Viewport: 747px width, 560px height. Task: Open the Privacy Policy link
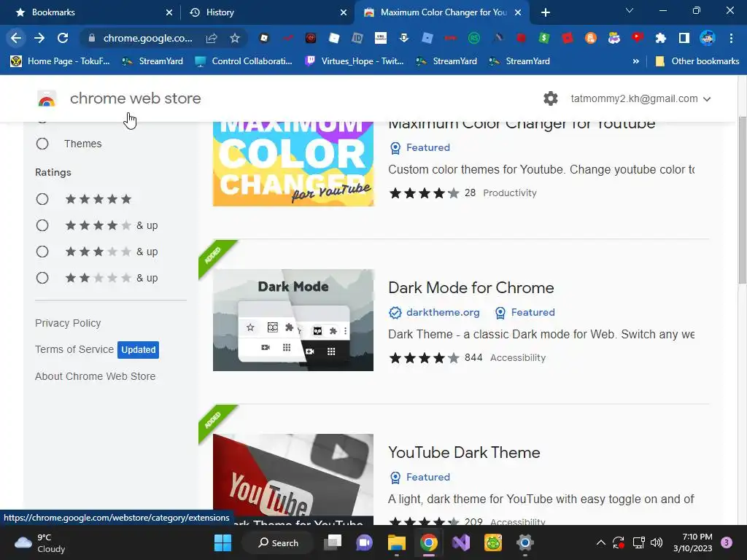[x=68, y=323]
